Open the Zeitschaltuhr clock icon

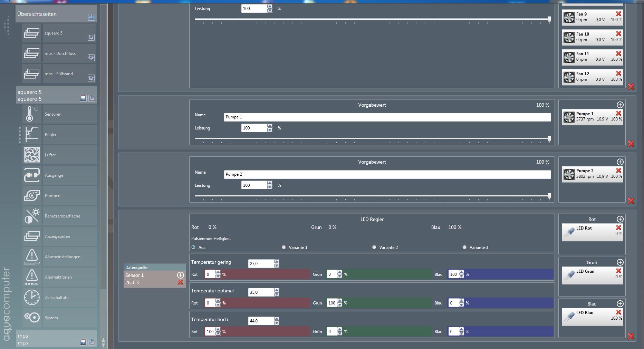(32, 298)
